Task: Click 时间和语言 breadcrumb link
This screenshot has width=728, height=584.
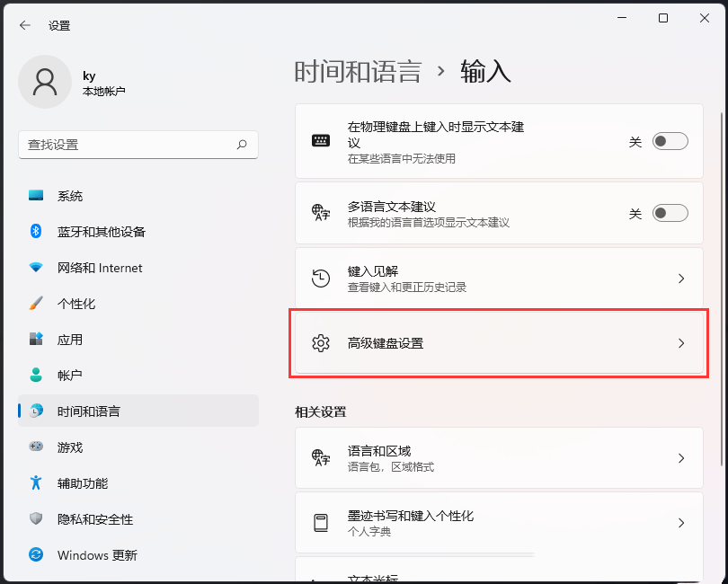Action: coord(358,72)
